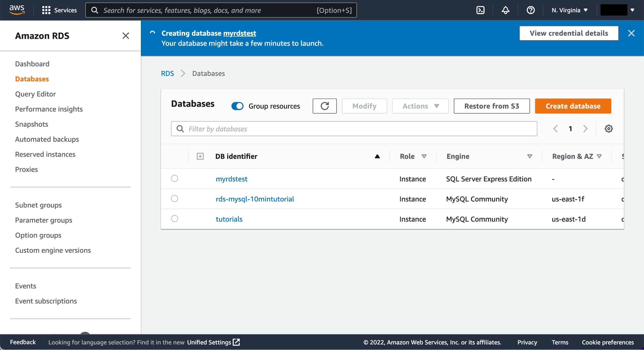Go to the next page of databases

[x=586, y=129]
